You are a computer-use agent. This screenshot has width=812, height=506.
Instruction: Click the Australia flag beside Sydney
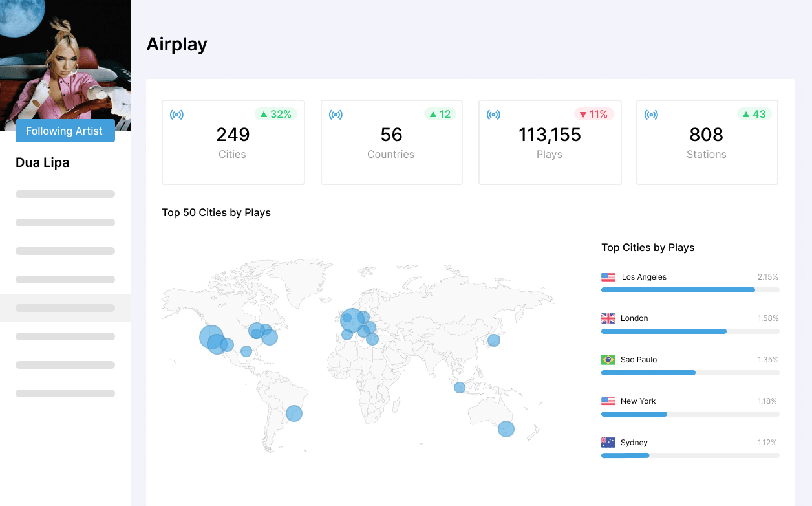tap(608, 443)
